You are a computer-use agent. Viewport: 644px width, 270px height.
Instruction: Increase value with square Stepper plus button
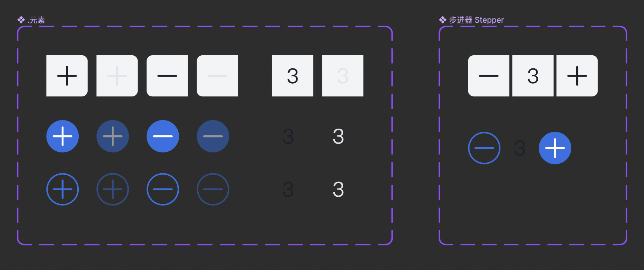tap(577, 76)
